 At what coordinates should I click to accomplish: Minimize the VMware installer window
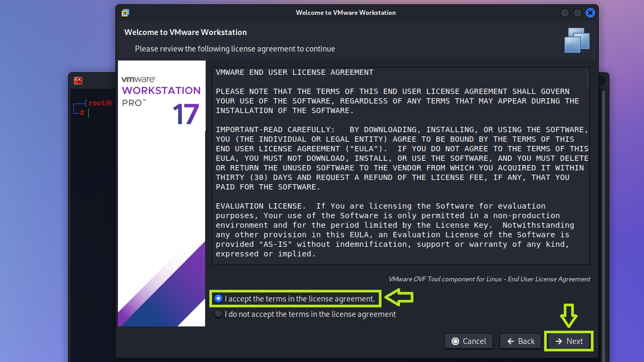coord(565,13)
